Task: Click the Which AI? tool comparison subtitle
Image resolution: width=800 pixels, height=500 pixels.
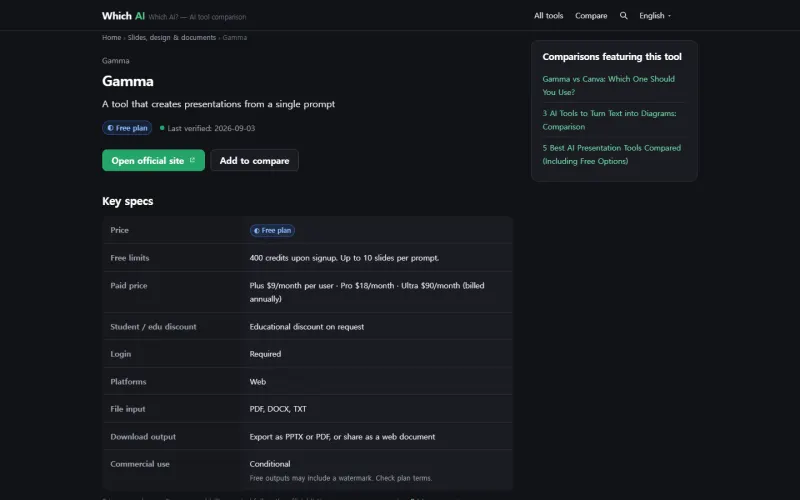Action: [197, 17]
